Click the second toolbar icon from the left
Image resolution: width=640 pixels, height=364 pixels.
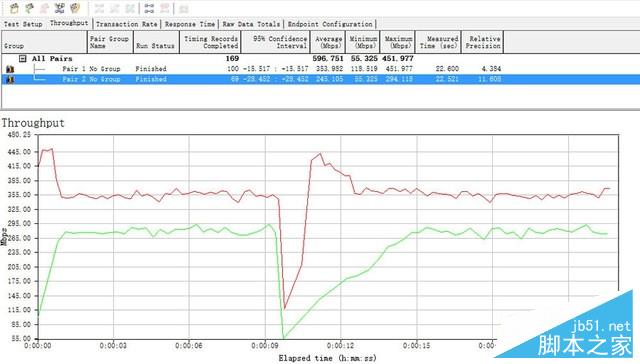[29, 8]
